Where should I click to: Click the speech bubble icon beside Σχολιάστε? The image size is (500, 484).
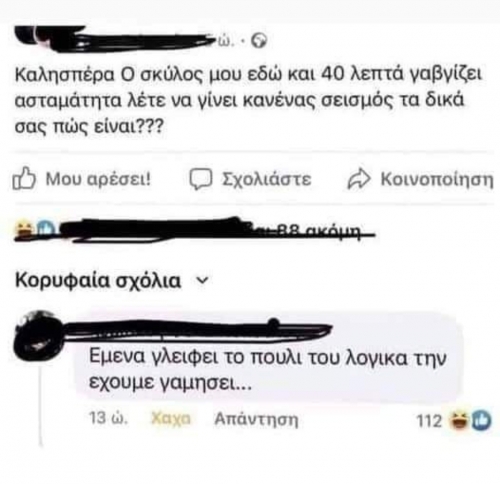click(x=201, y=179)
